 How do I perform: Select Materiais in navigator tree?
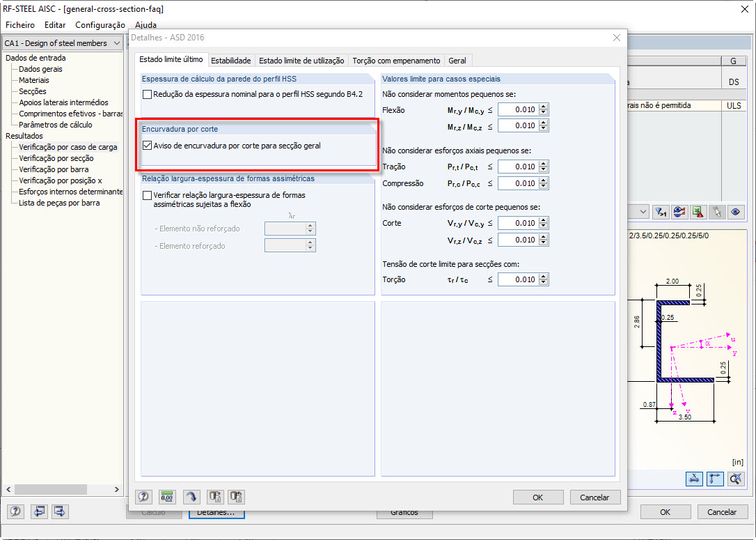pos(33,80)
